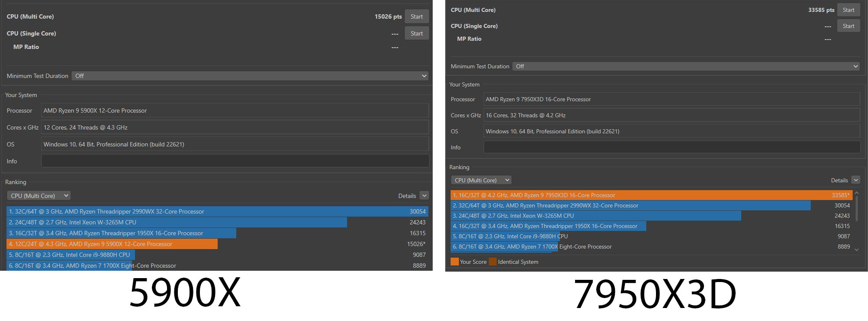868x321 pixels.
Task: Expand the Details arrow in 5900X panel
Action: click(424, 196)
